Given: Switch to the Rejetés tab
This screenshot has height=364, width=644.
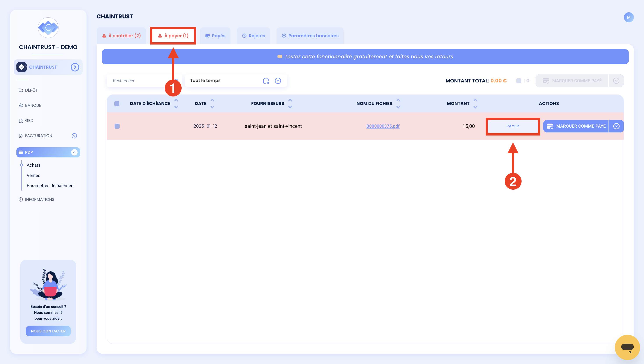Looking at the screenshot, I should tap(253, 36).
